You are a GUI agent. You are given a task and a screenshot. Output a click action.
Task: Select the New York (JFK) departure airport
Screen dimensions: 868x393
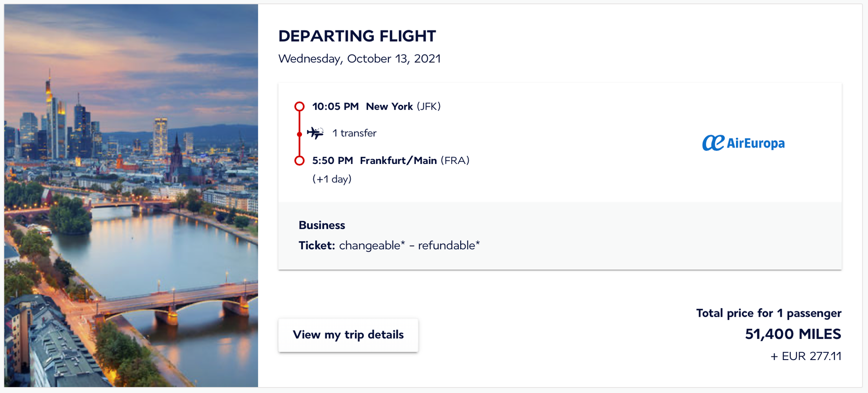pyautogui.click(x=401, y=106)
